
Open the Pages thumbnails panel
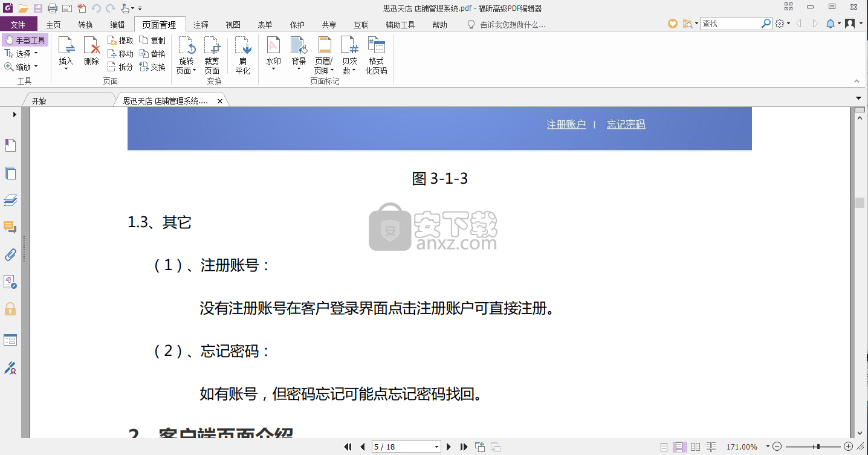[x=10, y=173]
